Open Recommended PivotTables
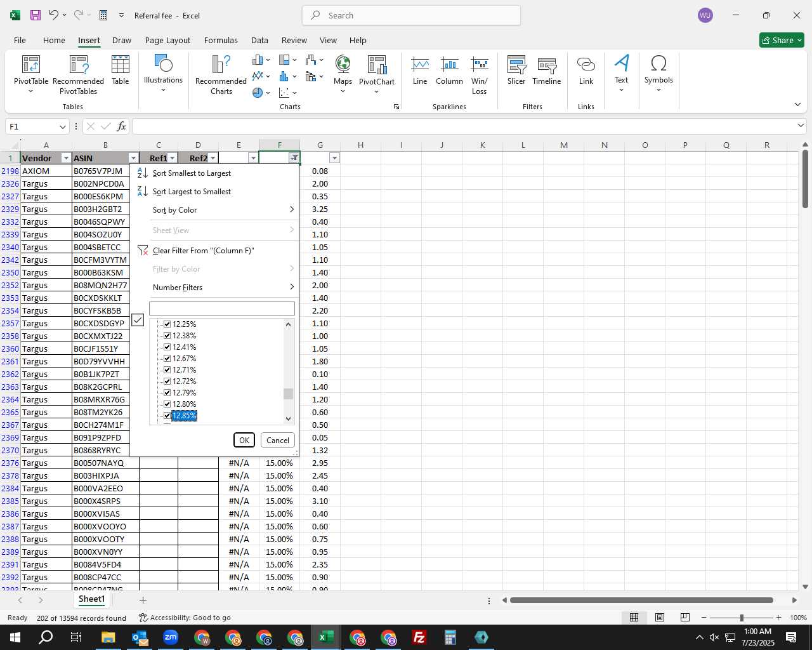 coord(79,75)
